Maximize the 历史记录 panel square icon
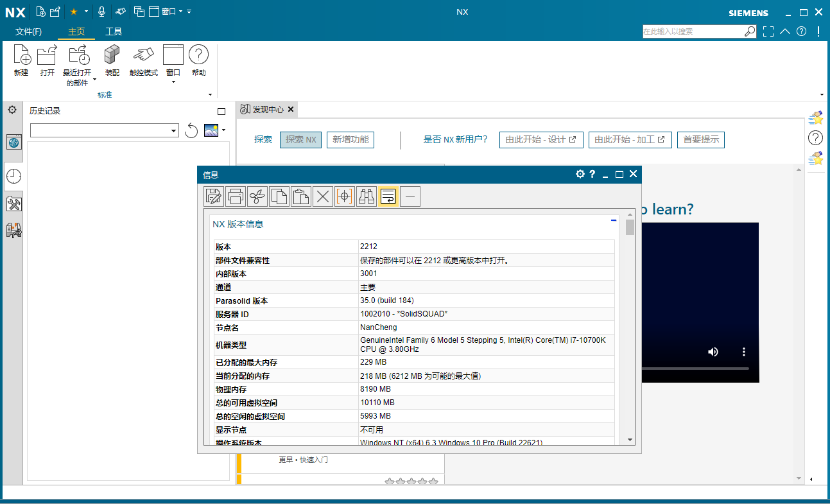The width and height of the screenshot is (830, 504). (x=221, y=111)
